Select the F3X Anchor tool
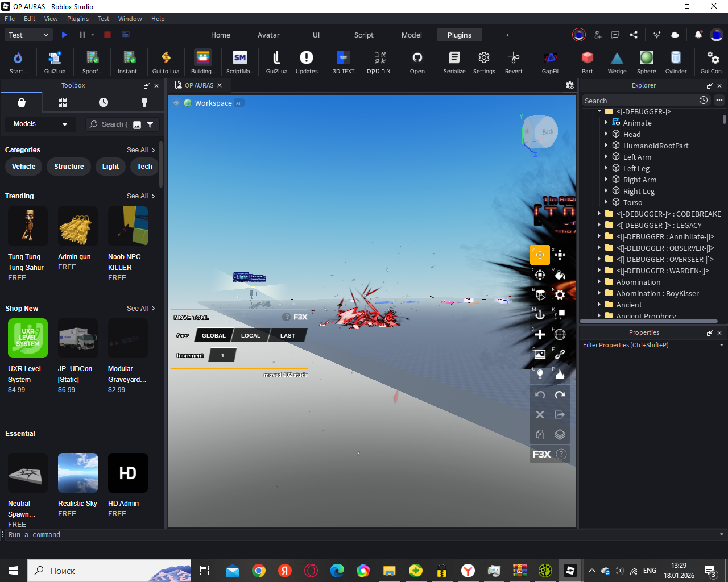This screenshot has height=582, width=728. tap(540, 314)
